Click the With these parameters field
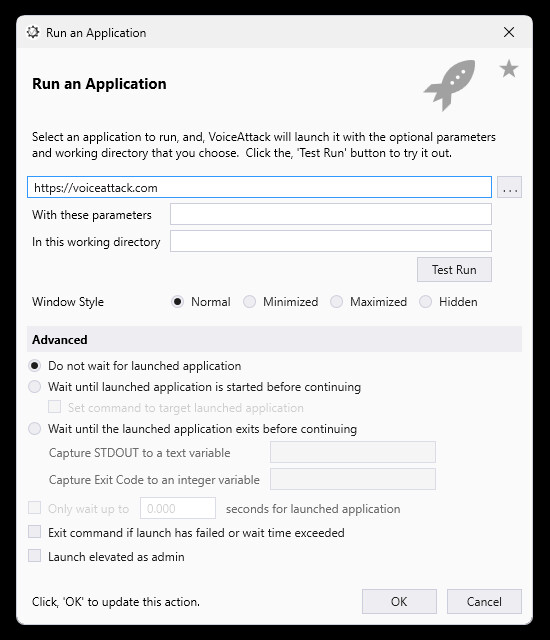This screenshot has height=640, width=550. (x=331, y=214)
